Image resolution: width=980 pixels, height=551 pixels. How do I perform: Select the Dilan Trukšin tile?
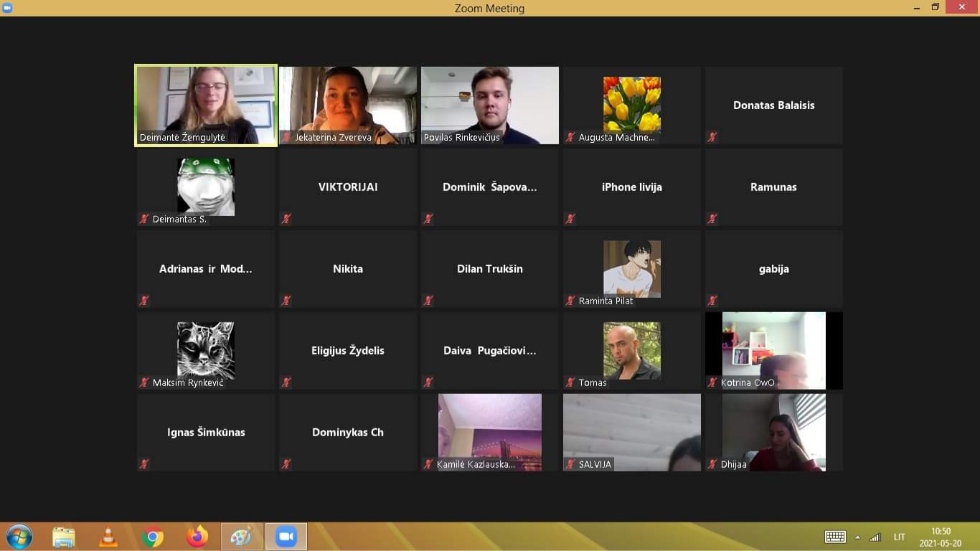[x=490, y=269]
